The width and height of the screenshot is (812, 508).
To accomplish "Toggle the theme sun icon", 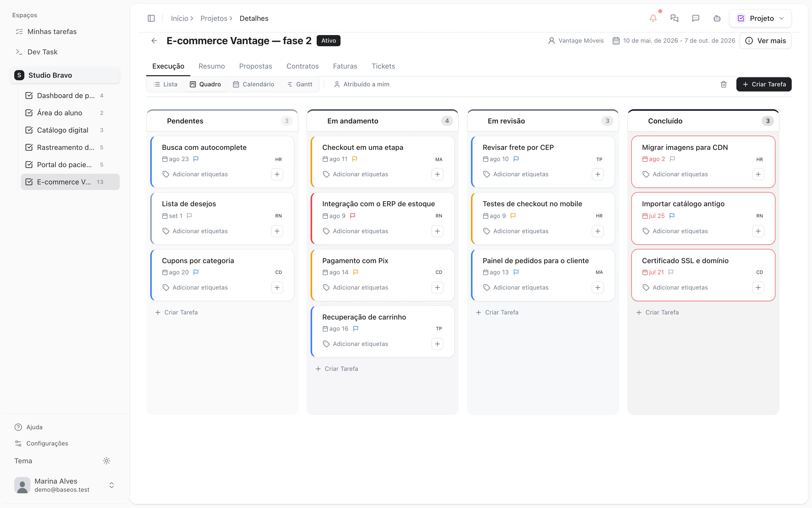I will (106, 461).
